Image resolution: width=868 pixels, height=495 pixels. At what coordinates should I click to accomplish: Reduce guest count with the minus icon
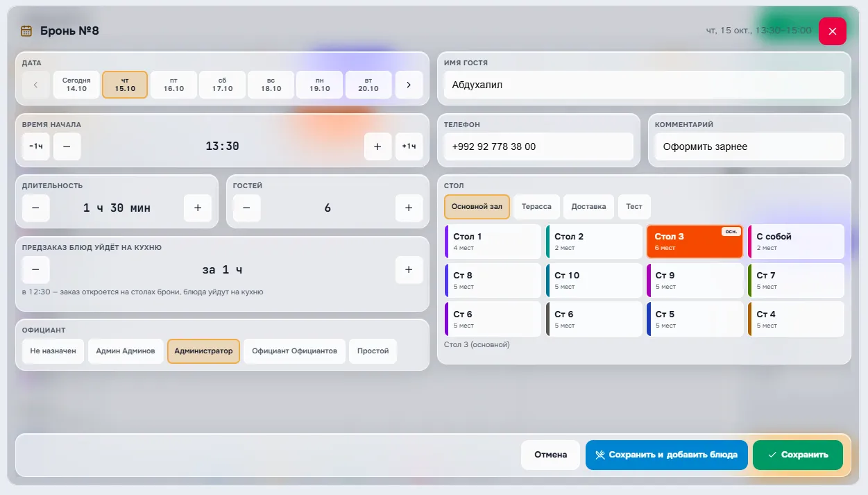click(246, 208)
